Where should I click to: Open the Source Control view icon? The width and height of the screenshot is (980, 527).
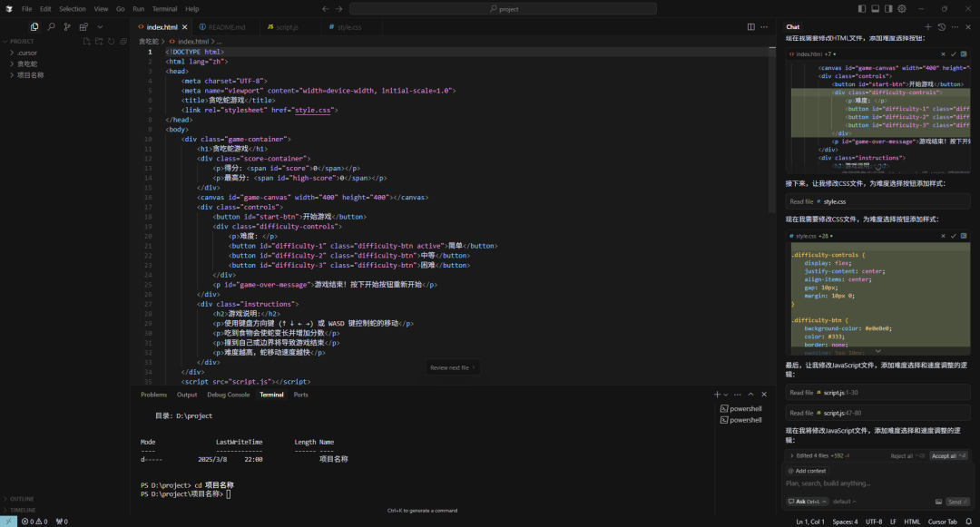(67, 27)
